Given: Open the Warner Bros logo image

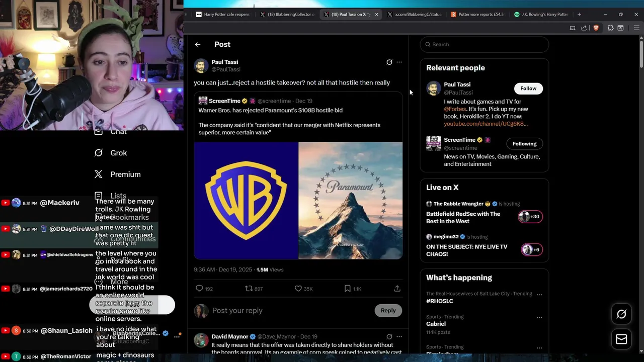Looking at the screenshot, I should [246, 201].
